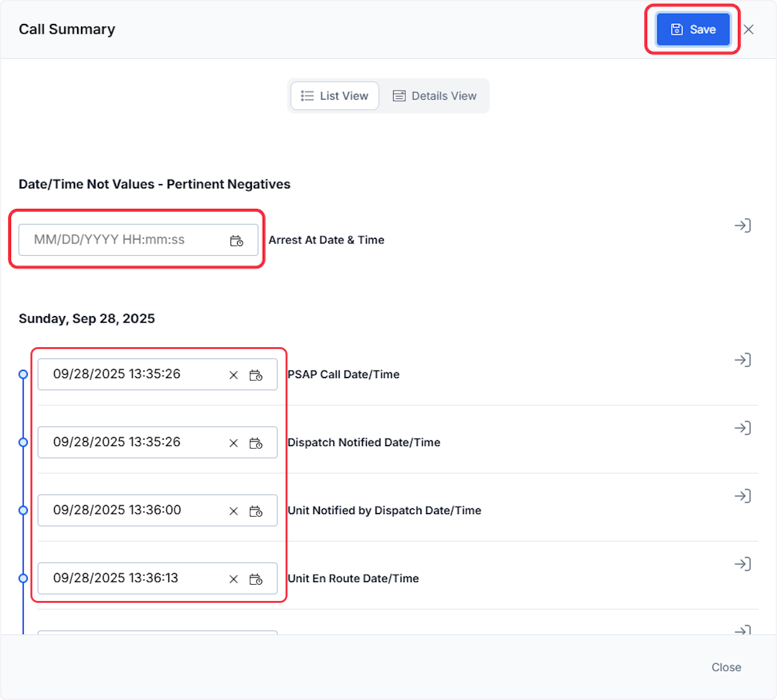Open the go-to arrow for Arrest At Date & Time
The width and height of the screenshot is (777, 700).
[x=742, y=225]
